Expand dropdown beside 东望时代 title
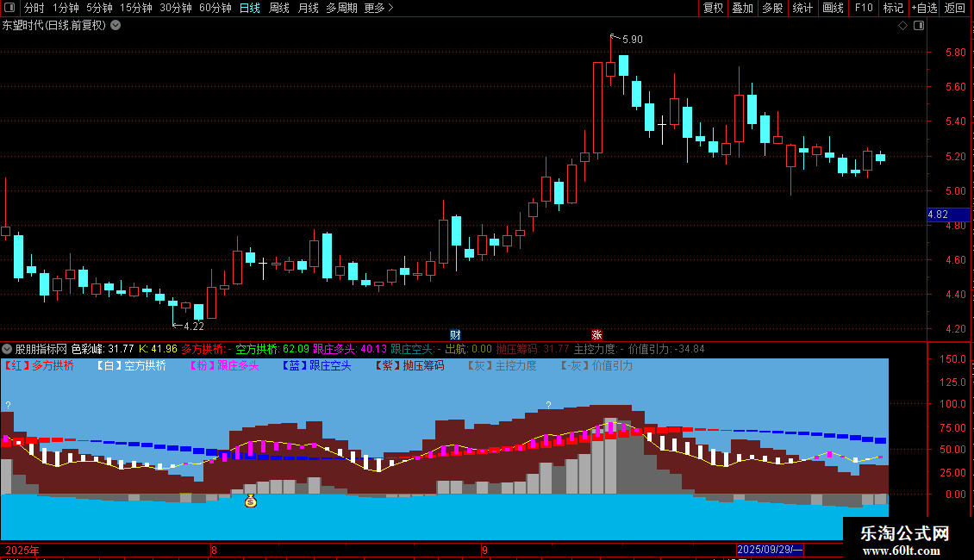 [116, 26]
